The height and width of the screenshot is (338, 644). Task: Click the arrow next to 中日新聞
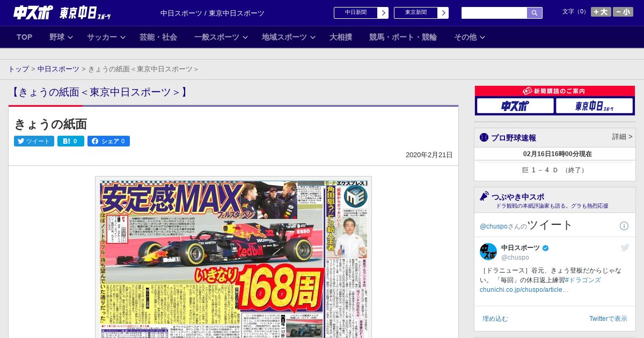[x=383, y=13]
